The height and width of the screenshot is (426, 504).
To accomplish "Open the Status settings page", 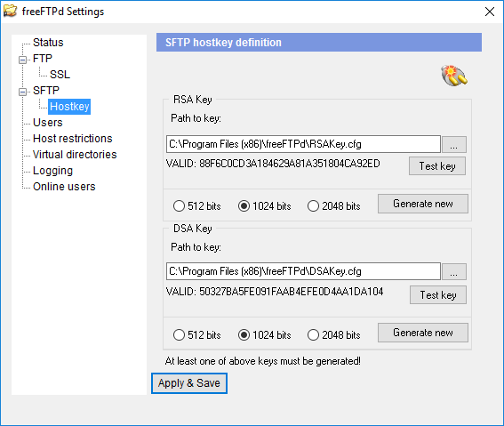I will (x=48, y=43).
